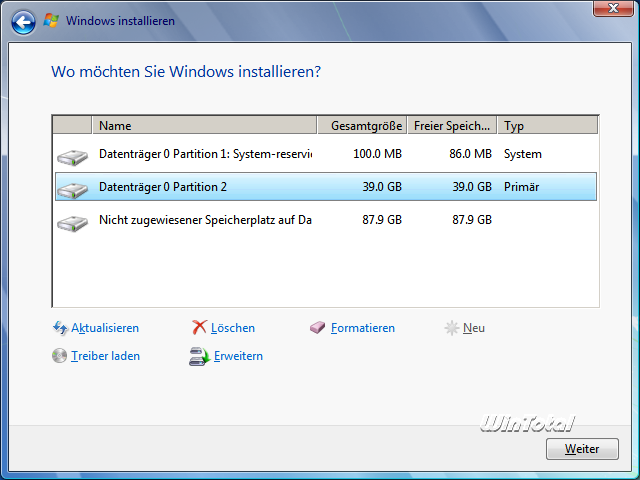Click the 100.0 MB total size cell
Viewport: 640px width, 480px height.
[x=378, y=154]
